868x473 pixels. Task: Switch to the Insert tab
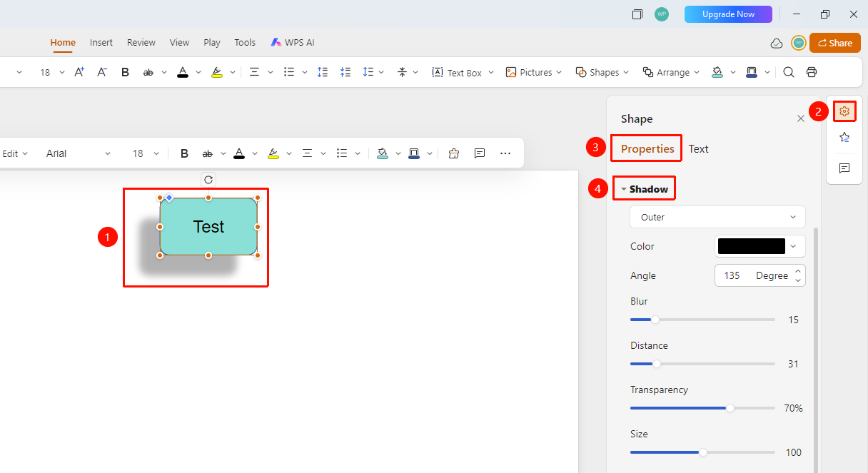tap(101, 43)
